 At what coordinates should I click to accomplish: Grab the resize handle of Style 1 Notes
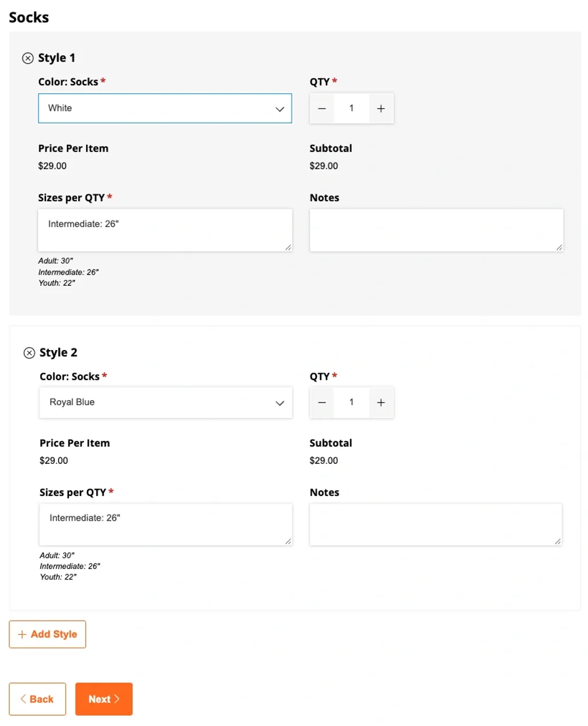pyautogui.click(x=559, y=247)
